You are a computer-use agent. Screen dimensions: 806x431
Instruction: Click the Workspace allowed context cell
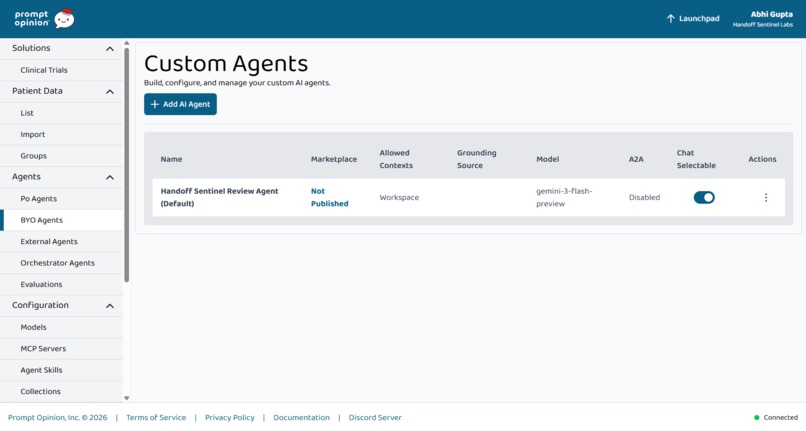(399, 197)
